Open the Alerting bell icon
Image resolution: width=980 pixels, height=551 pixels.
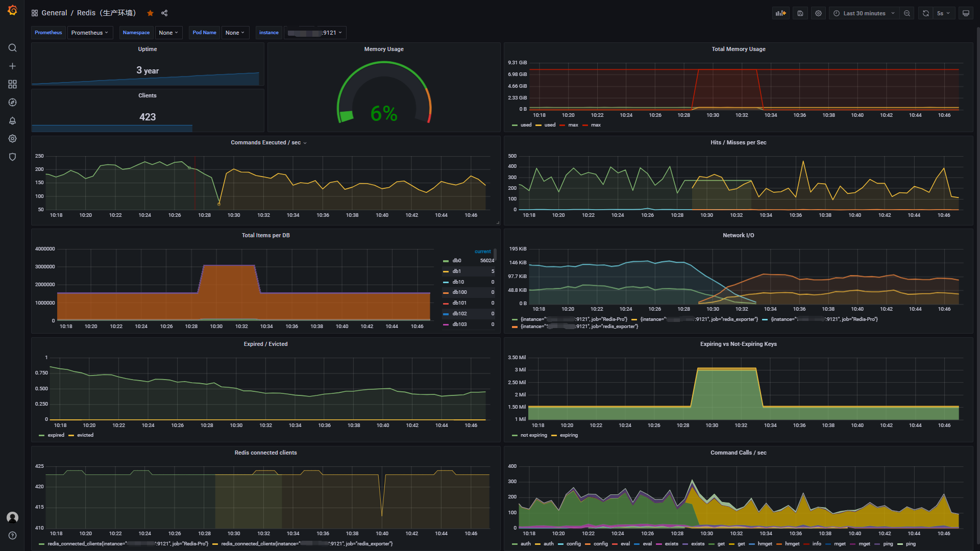point(12,121)
